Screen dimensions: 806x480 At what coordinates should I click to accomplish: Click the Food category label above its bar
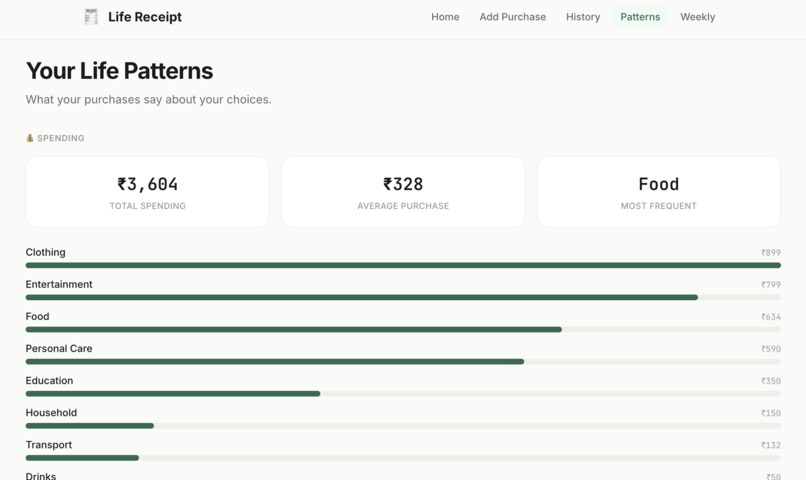click(x=38, y=317)
